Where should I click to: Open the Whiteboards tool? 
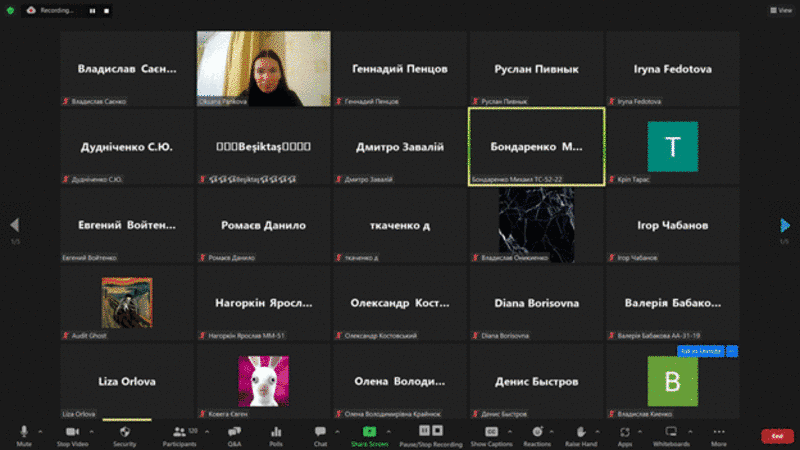(671, 434)
